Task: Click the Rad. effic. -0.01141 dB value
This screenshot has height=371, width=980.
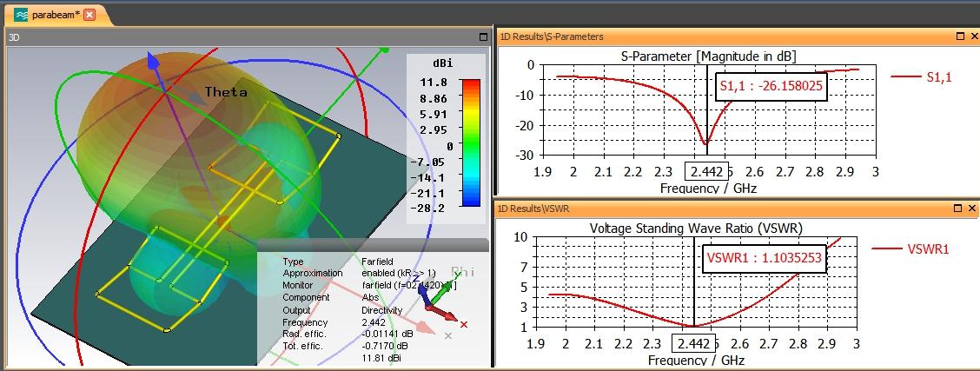Action: click(x=387, y=334)
